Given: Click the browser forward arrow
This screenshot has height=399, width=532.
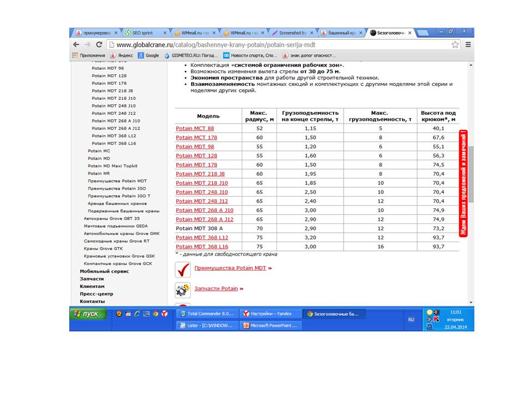Looking at the screenshot, I should coord(88,44).
